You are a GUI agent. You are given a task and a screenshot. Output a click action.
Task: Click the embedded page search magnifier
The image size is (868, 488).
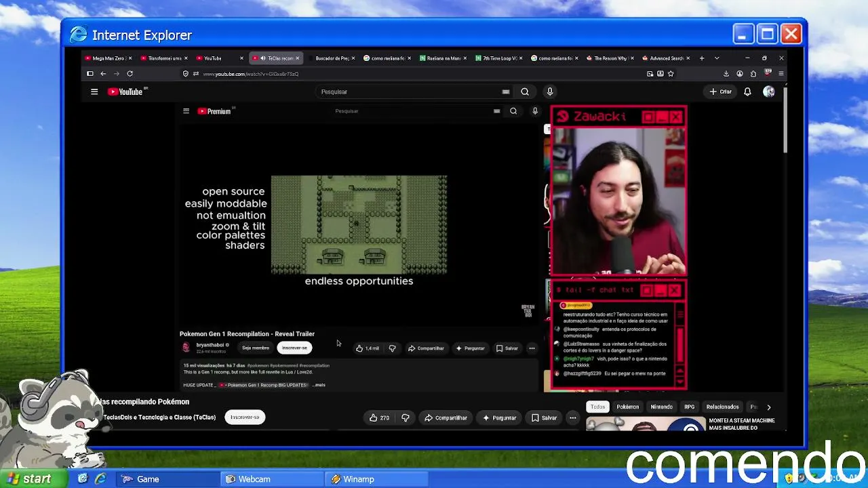(x=513, y=111)
